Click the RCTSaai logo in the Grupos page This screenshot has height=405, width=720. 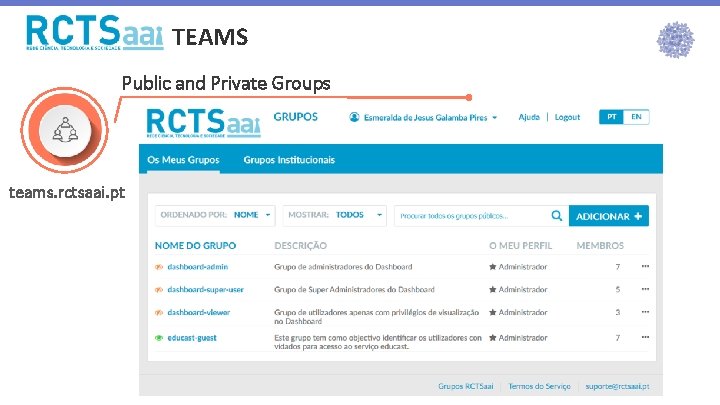(203, 123)
